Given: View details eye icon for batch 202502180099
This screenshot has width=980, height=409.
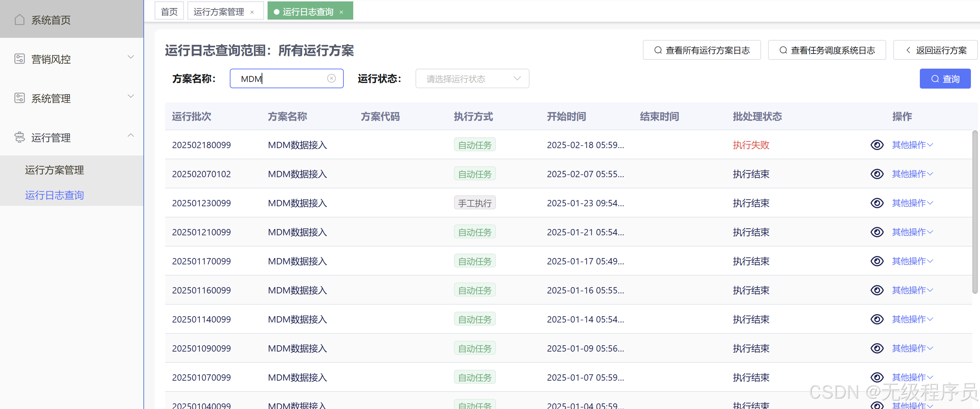Looking at the screenshot, I should click(x=877, y=145).
